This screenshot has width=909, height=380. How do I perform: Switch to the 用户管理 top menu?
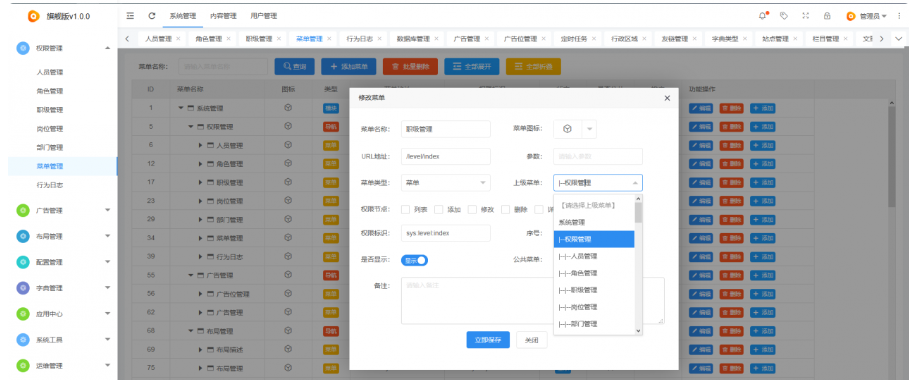point(264,16)
